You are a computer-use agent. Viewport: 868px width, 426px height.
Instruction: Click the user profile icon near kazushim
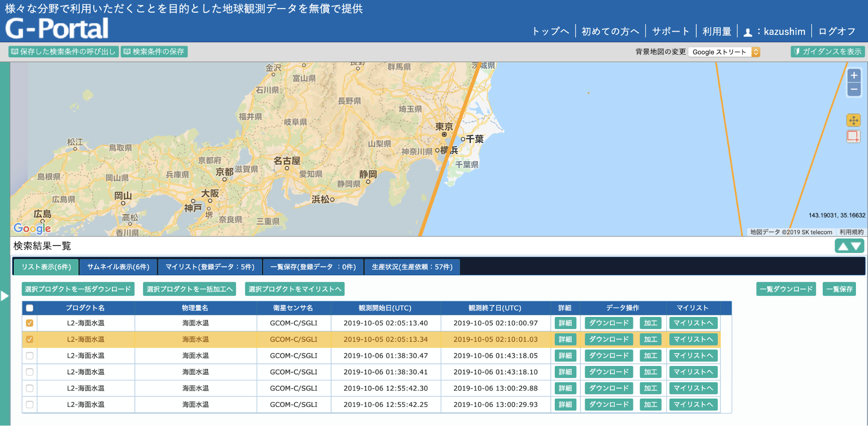[x=748, y=32]
